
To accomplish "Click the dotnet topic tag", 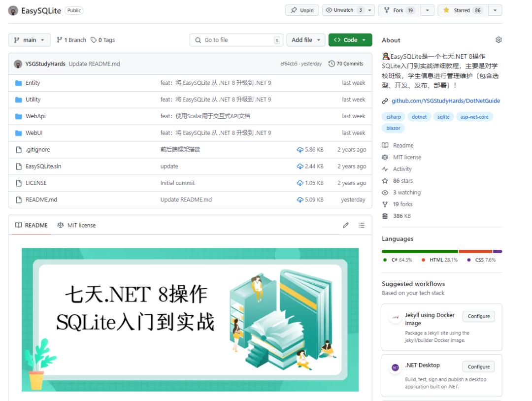I will pos(419,117).
